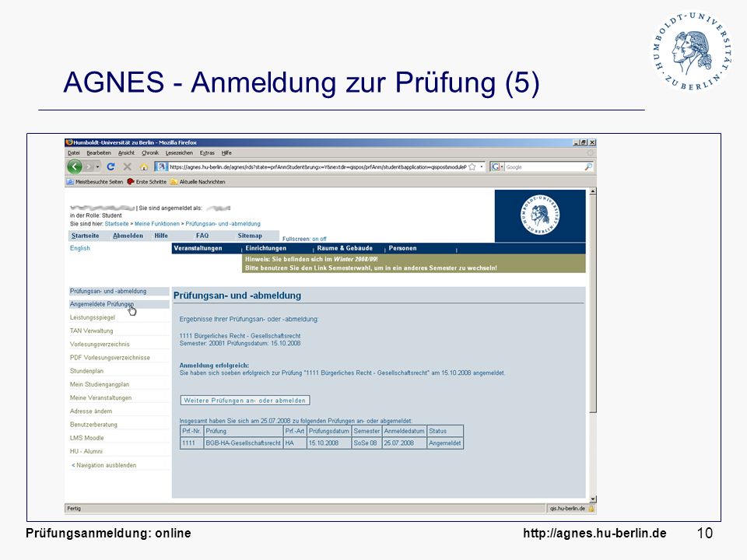
Task: Open PDF Vorlesungsverzeichnisse in sidebar
Action: tap(110, 358)
